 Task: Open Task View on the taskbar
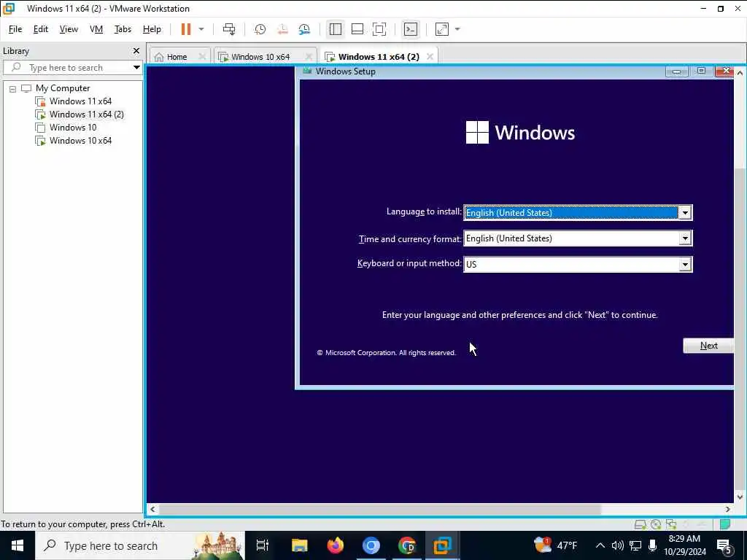(x=262, y=545)
